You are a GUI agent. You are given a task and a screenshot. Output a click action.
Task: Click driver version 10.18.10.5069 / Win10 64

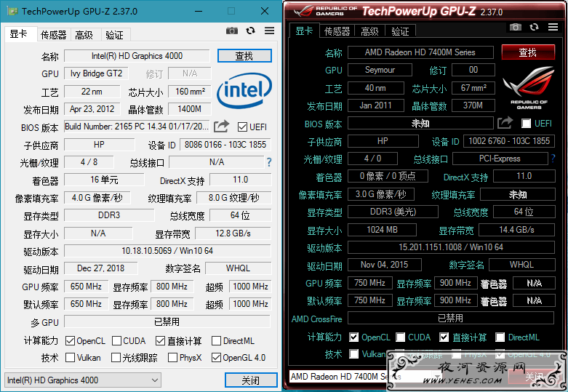(167, 251)
